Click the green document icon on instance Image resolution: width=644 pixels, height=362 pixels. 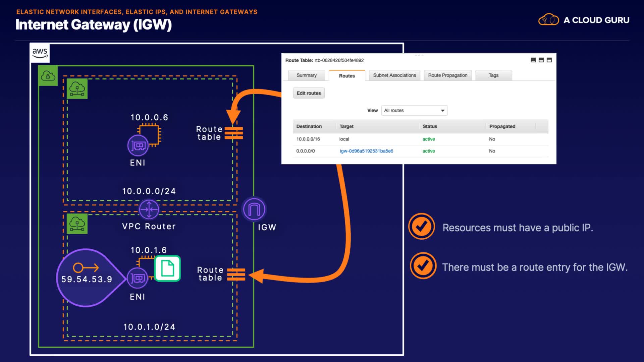coord(167,268)
